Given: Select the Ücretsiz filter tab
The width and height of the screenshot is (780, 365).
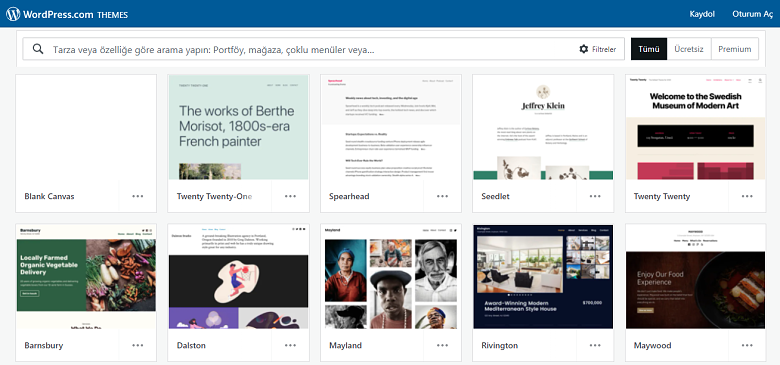Looking at the screenshot, I should (689, 49).
